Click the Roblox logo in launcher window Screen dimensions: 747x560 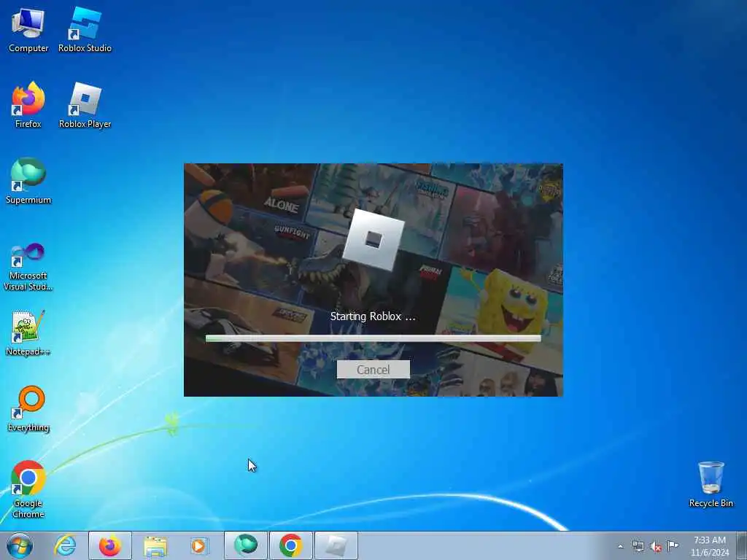pos(373,239)
